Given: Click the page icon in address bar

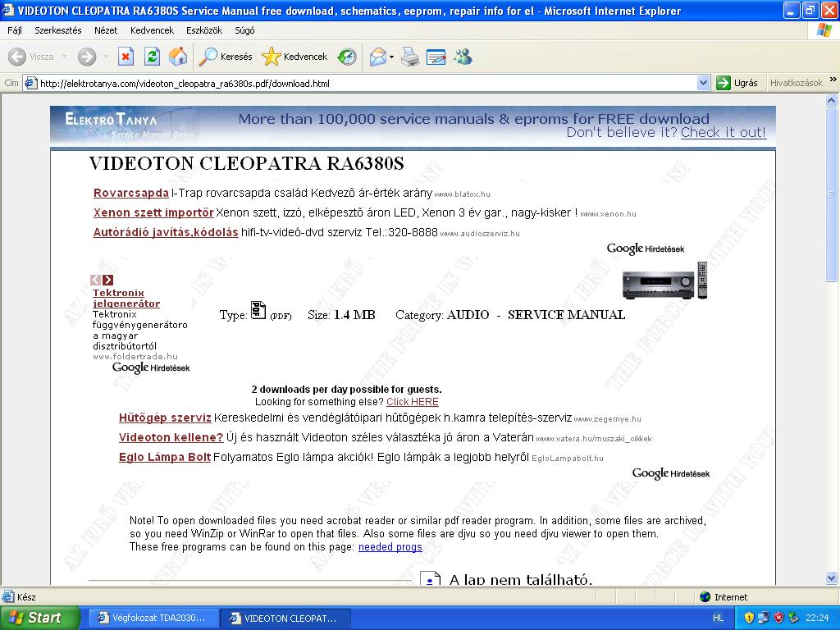Looking at the screenshot, I should tap(30, 83).
